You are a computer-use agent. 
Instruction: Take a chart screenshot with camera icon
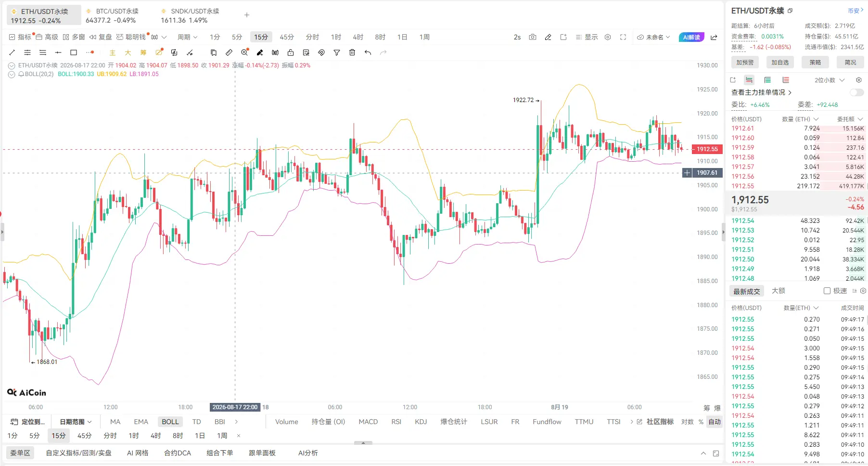pyautogui.click(x=533, y=37)
